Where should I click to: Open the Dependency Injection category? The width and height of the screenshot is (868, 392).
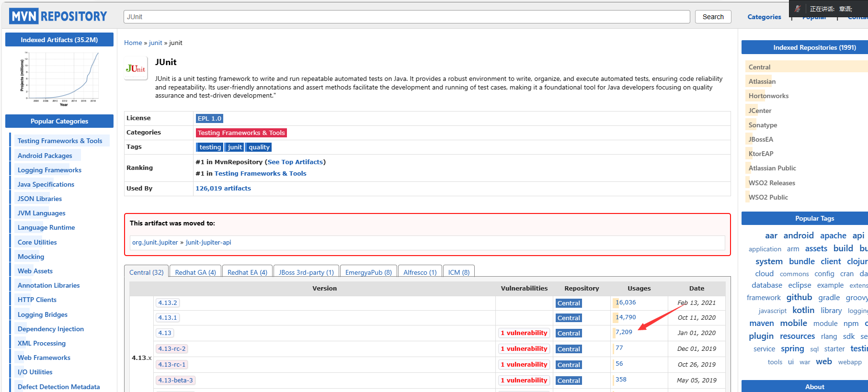coord(51,329)
